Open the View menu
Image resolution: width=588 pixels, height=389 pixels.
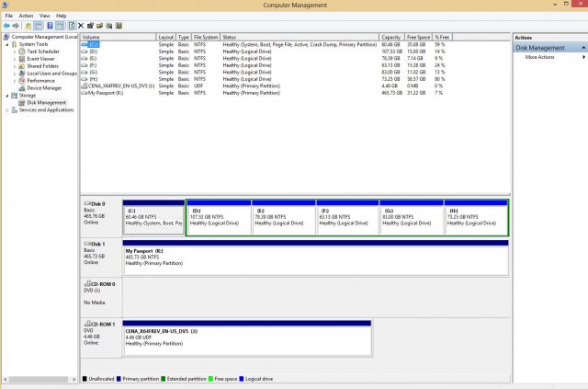point(44,16)
